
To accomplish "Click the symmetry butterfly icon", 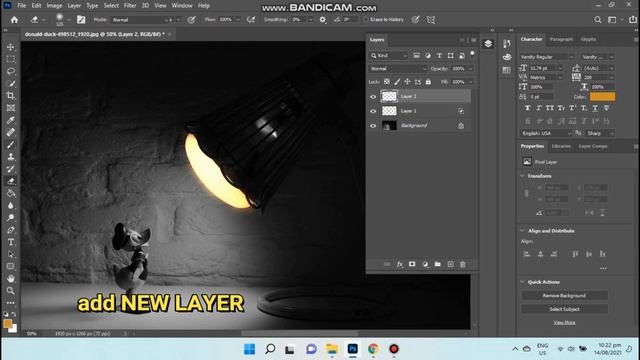I will 431,20.
